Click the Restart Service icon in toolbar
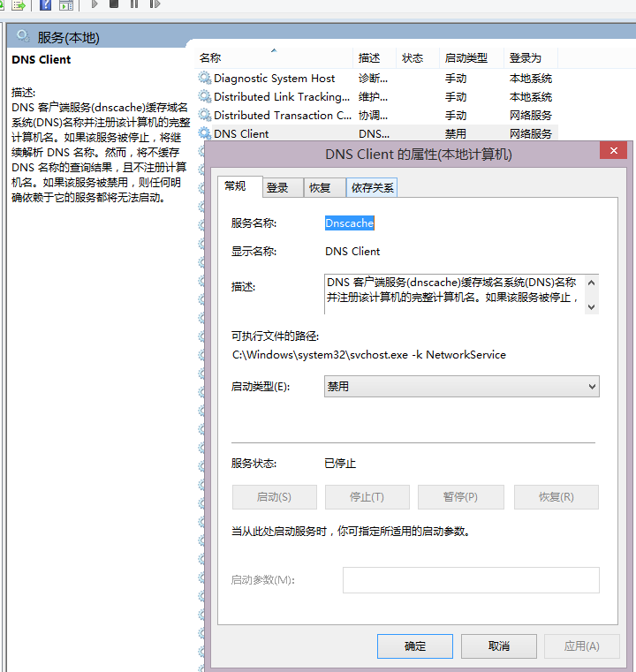 coord(155,4)
